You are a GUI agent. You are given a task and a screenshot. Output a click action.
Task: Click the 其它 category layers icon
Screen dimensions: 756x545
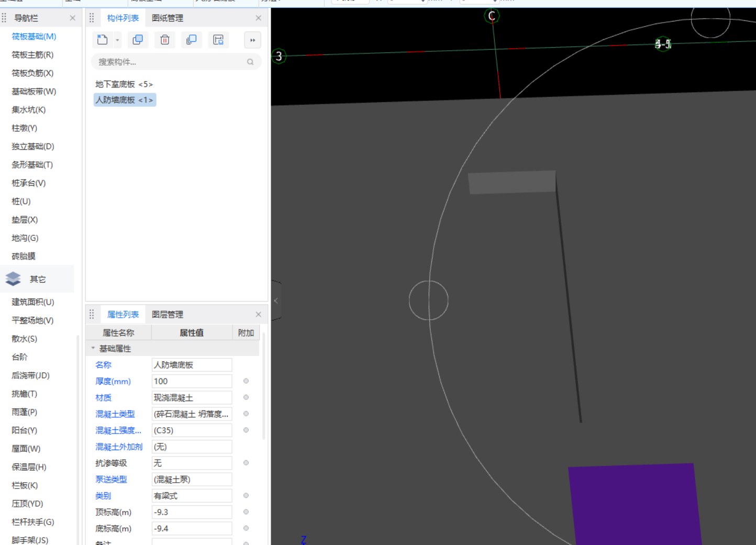pyautogui.click(x=13, y=279)
